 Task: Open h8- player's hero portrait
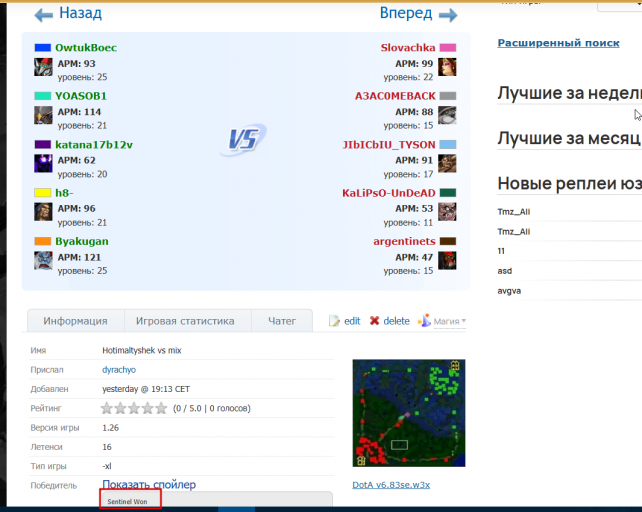(x=43, y=212)
